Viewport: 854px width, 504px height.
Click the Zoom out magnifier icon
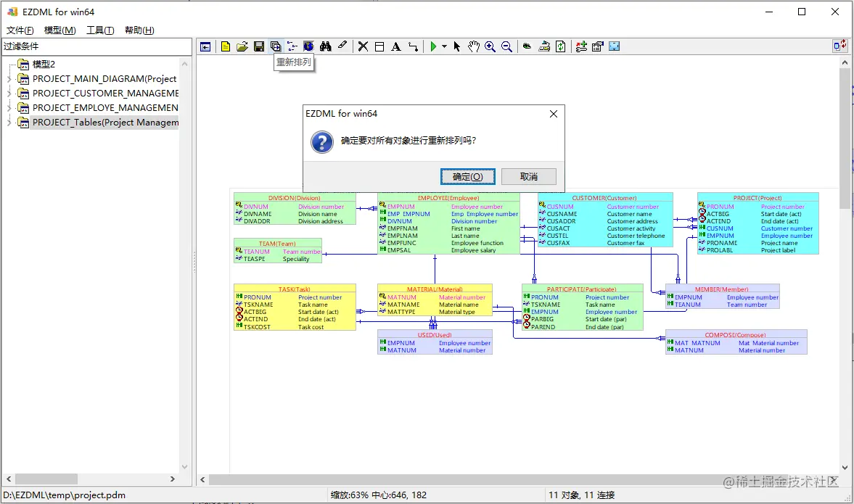(x=506, y=47)
